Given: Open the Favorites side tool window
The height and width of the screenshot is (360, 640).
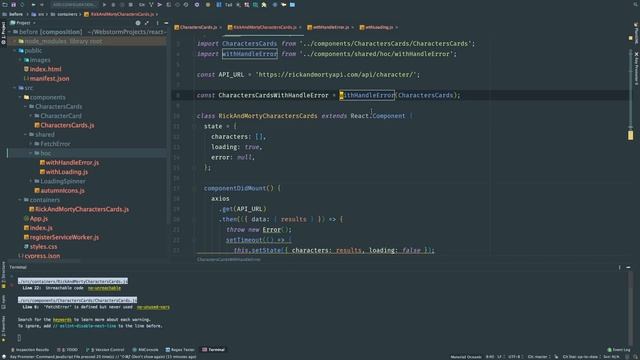Looking at the screenshot, I should [x=3, y=330].
